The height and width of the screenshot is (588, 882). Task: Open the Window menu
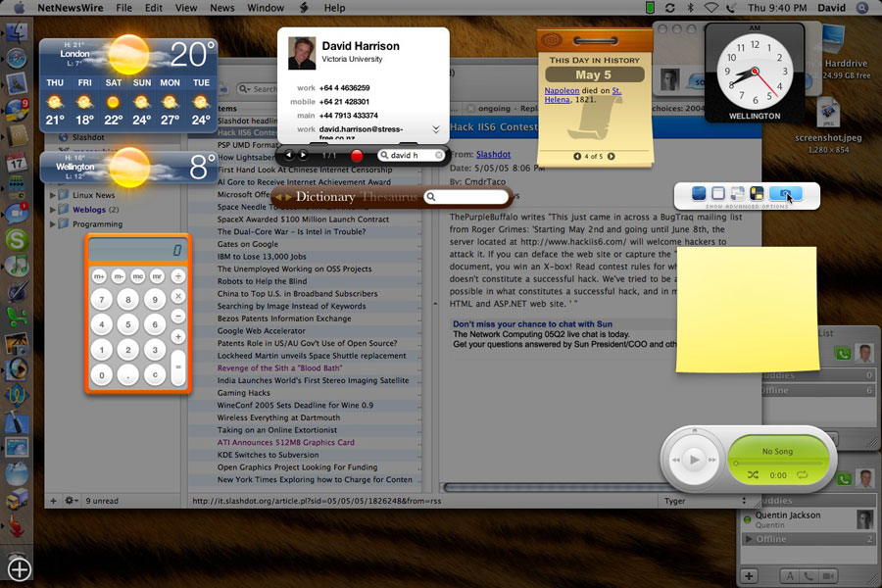tap(266, 8)
